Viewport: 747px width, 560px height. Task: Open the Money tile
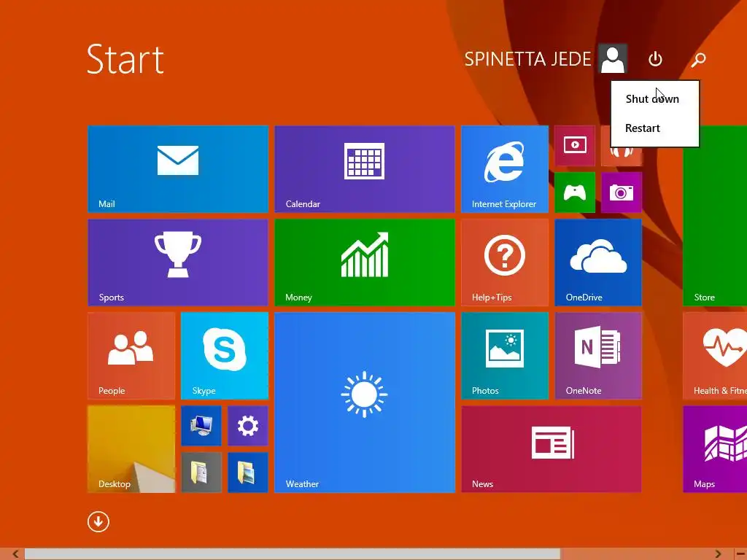[365, 262]
